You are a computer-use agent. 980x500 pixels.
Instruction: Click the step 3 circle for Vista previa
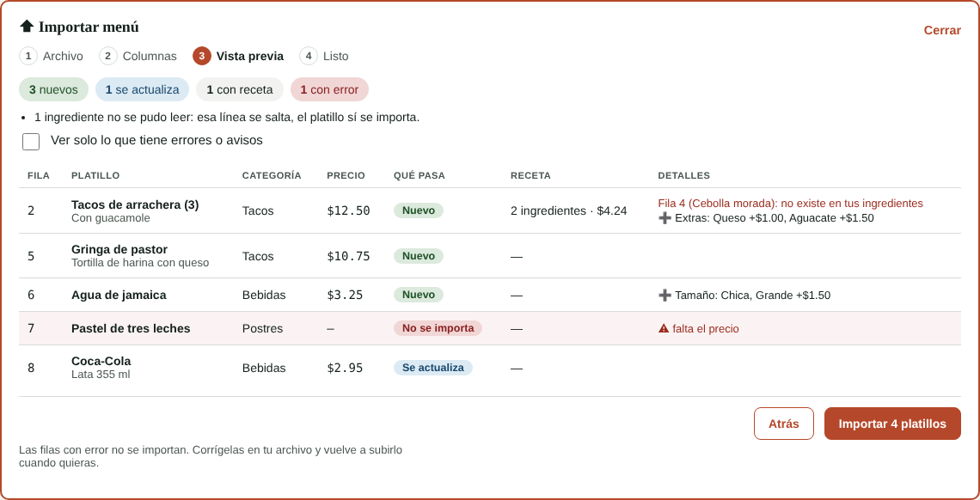tap(202, 56)
